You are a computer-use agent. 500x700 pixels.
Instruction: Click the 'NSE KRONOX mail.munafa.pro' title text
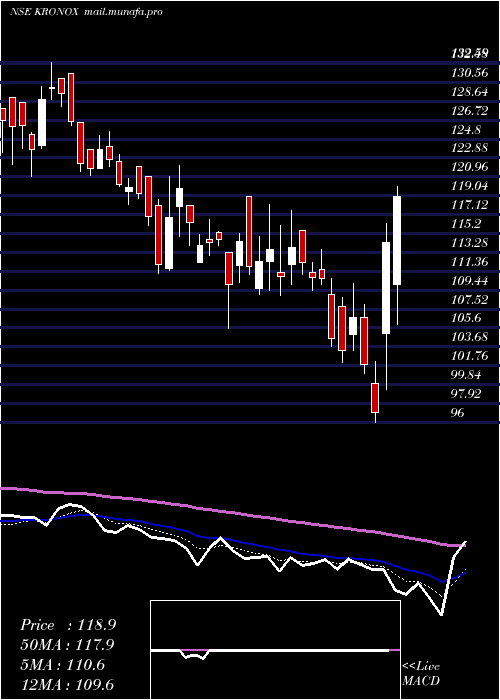click(86, 12)
